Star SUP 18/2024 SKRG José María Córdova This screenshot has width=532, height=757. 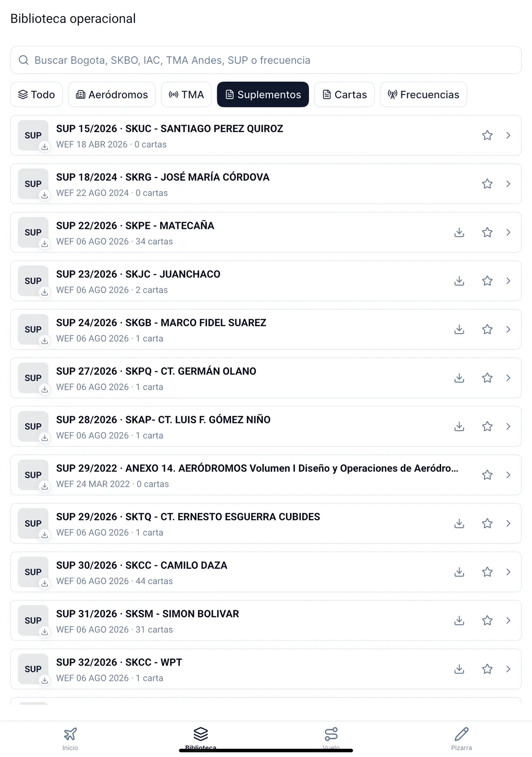point(487,184)
